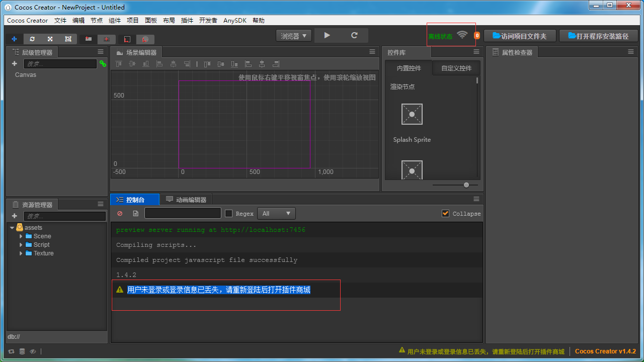Select the 内置控件 tab
644x362 pixels.
tap(409, 68)
